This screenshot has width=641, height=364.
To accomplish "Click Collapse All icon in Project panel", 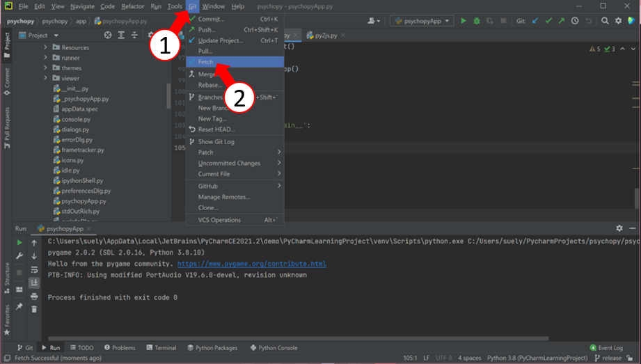I will [x=134, y=35].
